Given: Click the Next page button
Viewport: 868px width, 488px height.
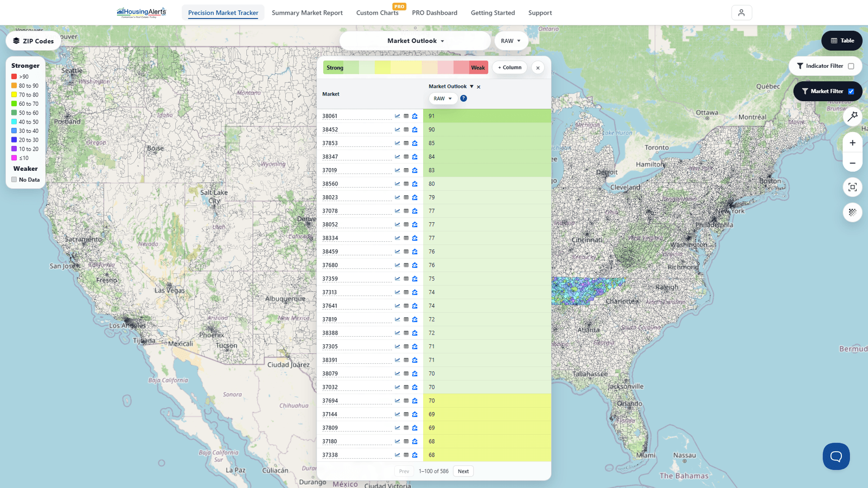Looking at the screenshot, I should (463, 471).
